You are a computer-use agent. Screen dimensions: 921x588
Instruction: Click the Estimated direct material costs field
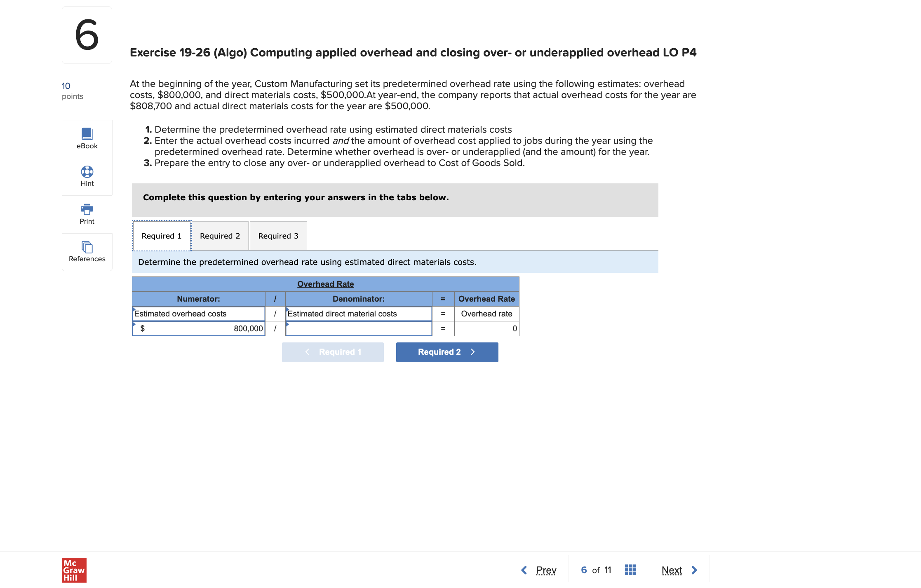[x=358, y=314]
